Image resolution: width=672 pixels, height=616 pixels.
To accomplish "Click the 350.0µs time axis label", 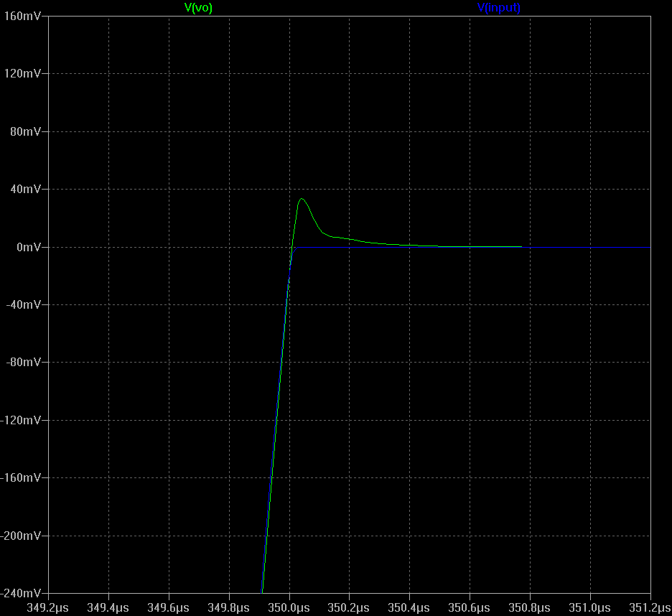I will click(289, 608).
